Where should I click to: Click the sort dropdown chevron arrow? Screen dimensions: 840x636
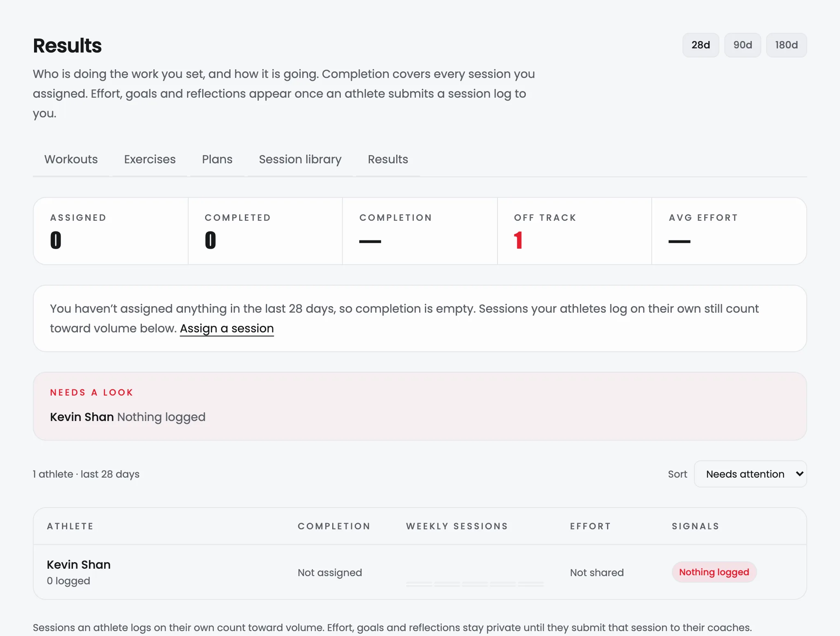799,474
